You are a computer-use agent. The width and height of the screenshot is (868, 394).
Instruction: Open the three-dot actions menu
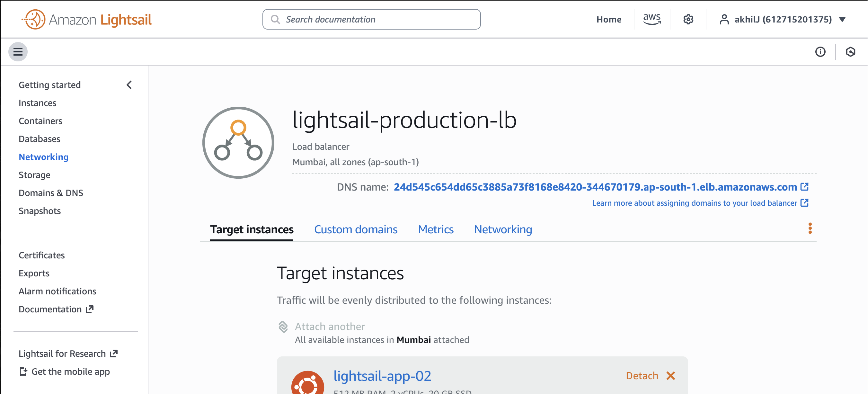point(810,228)
